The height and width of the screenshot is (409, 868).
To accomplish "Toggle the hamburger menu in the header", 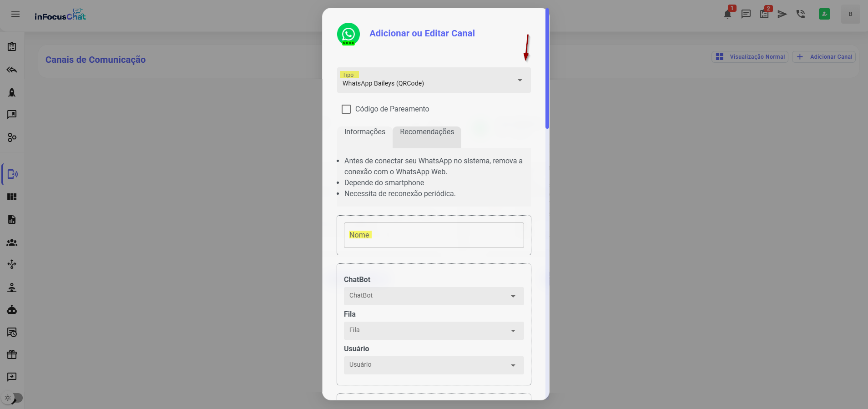I will (x=15, y=14).
